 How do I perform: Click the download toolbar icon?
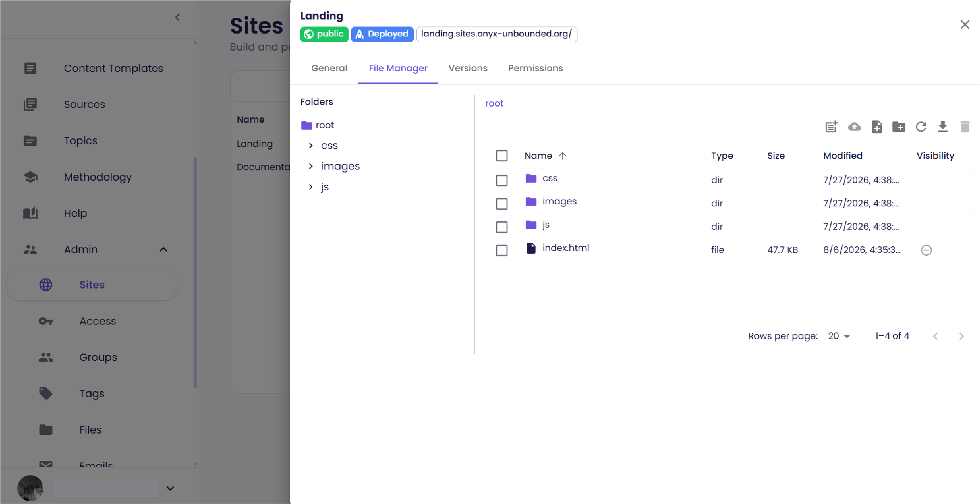[943, 126]
